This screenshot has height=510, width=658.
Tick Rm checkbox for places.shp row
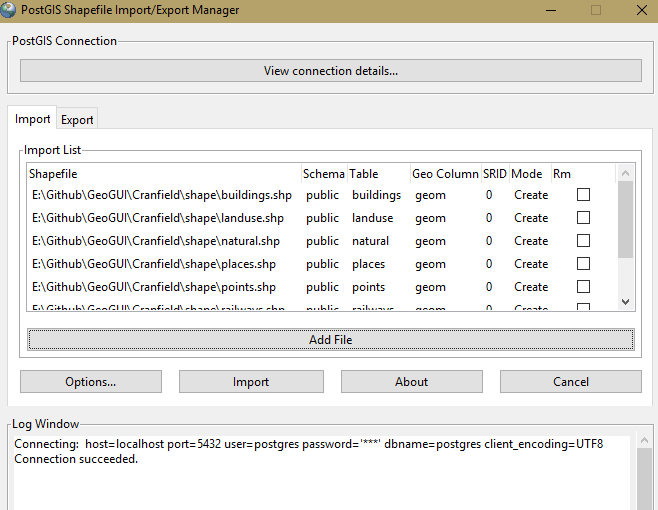[x=583, y=264]
